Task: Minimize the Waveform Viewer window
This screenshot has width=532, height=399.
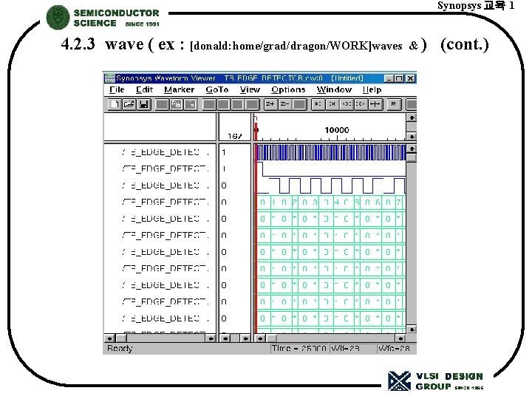Action: (389, 79)
